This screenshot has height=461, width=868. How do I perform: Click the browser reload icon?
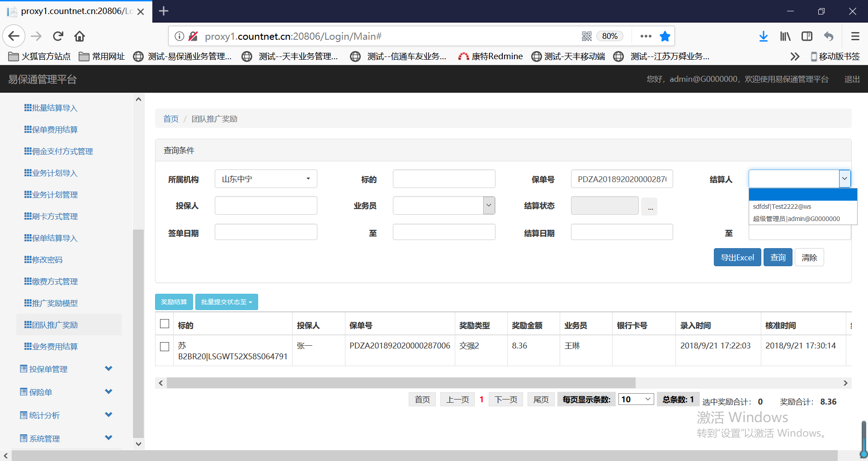(x=58, y=36)
